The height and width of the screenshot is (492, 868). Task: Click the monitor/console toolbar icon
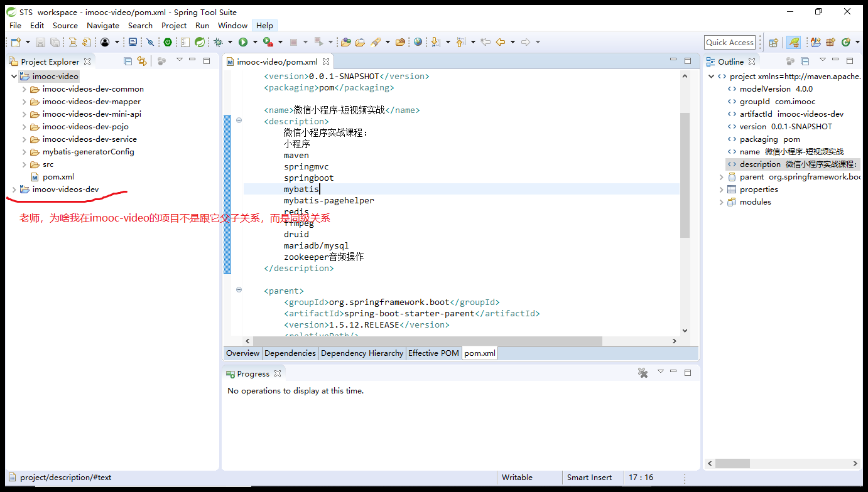coord(133,42)
